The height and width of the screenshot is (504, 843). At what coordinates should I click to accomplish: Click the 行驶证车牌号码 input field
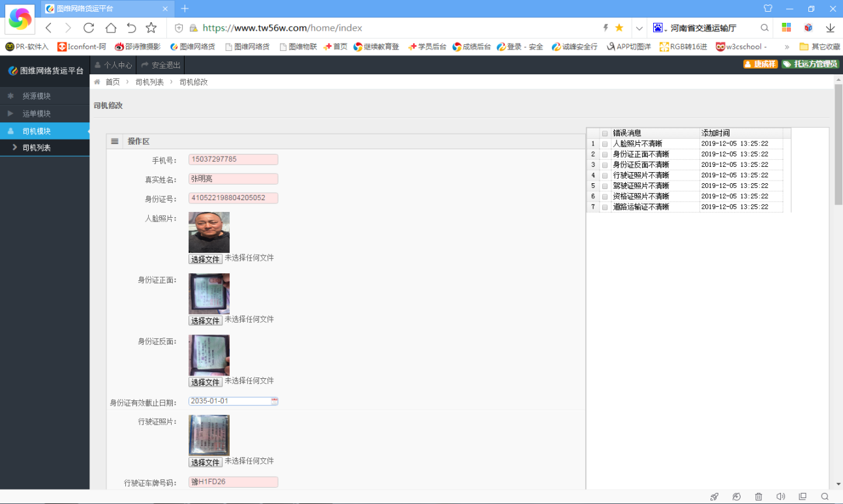(234, 482)
